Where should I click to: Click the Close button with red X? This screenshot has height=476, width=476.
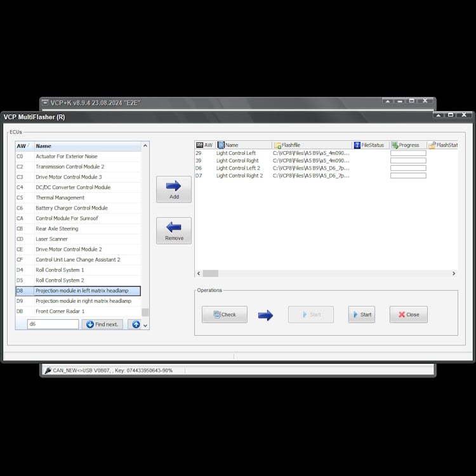(408, 315)
